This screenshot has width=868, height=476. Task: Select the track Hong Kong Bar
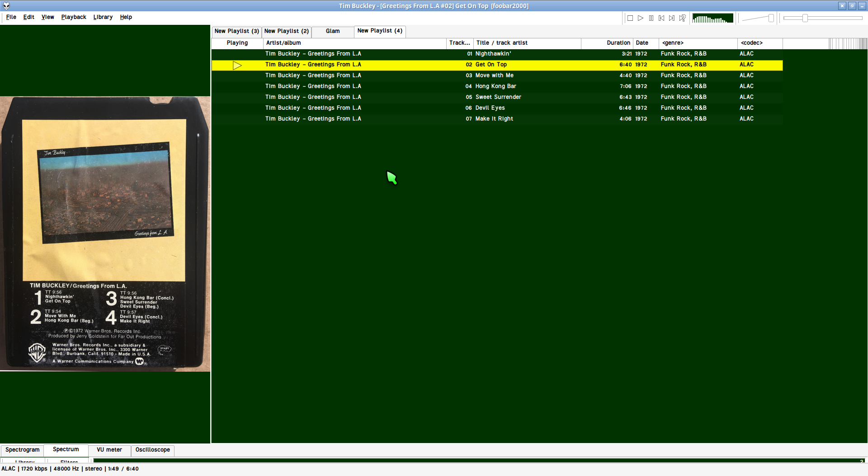coord(497,86)
